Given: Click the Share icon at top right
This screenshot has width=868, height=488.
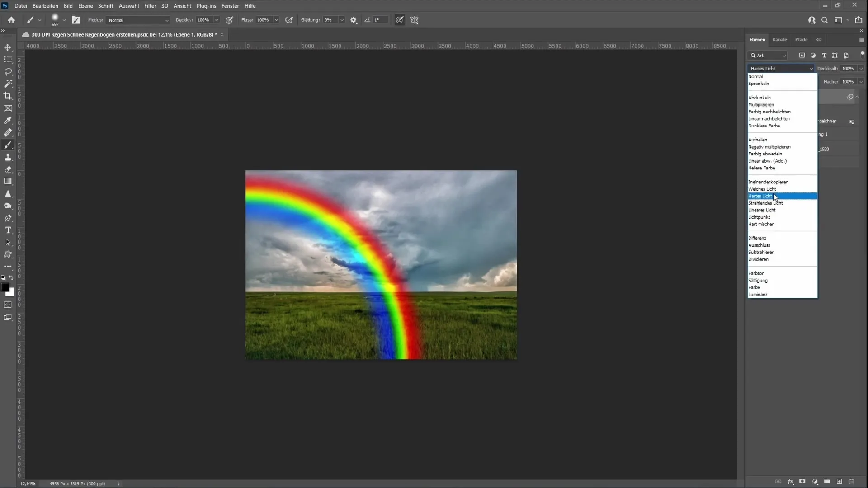Looking at the screenshot, I should [x=859, y=20].
